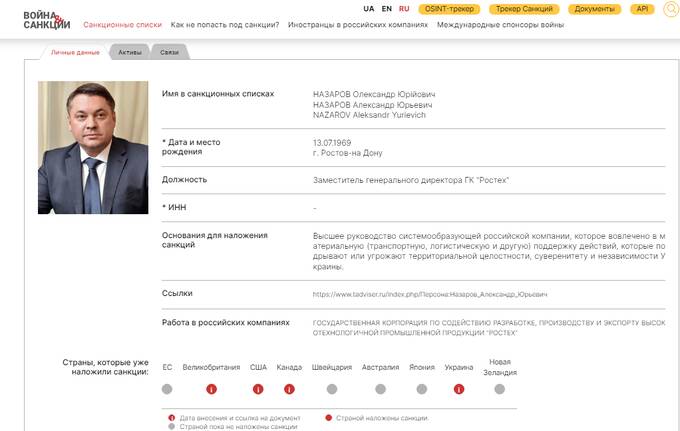680x431 pixels.
Task: Open Как не попасть под санкции?
Action: coord(225,25)
